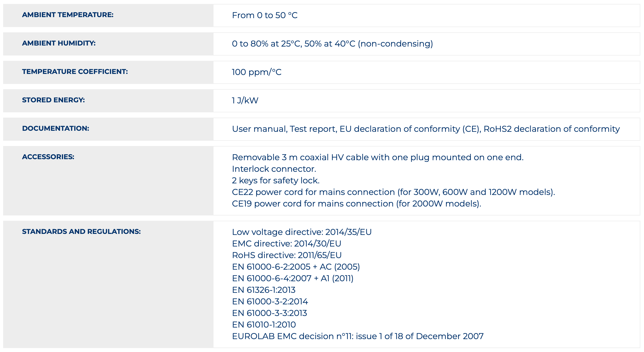Click the Low voltage directive 2014/35/EU line

(302, 232)
